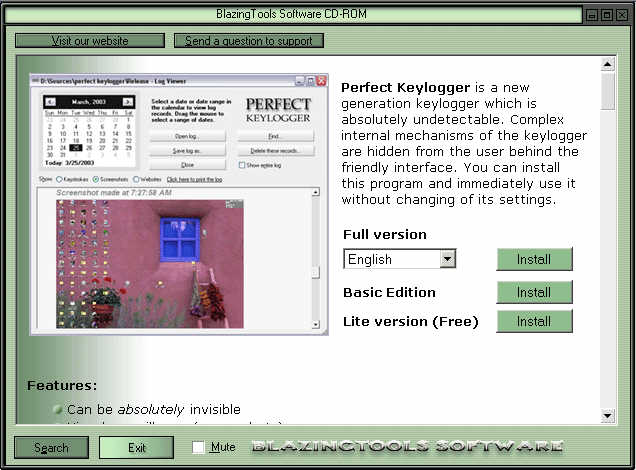This screenshot has width=636, height=470.
Task: Click the 'Perfect Keylogger' bold heading text
Action: [406, 88]
